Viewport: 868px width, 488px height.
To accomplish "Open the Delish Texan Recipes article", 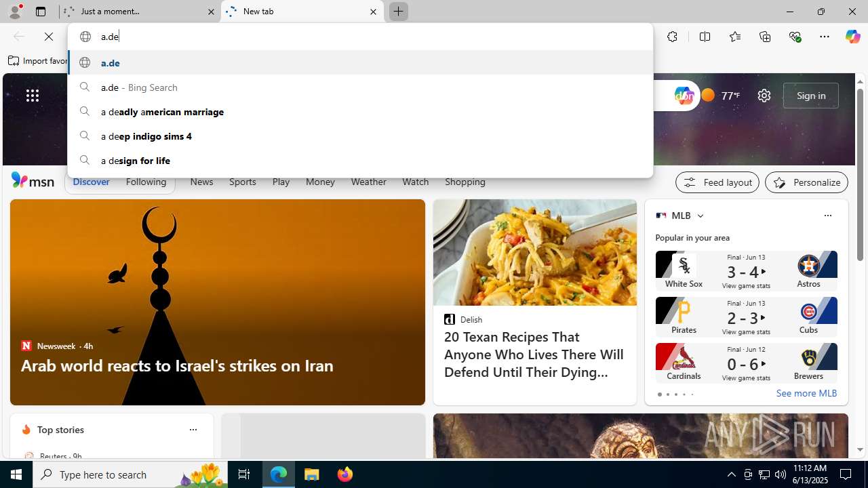I will tap(533, 354).
